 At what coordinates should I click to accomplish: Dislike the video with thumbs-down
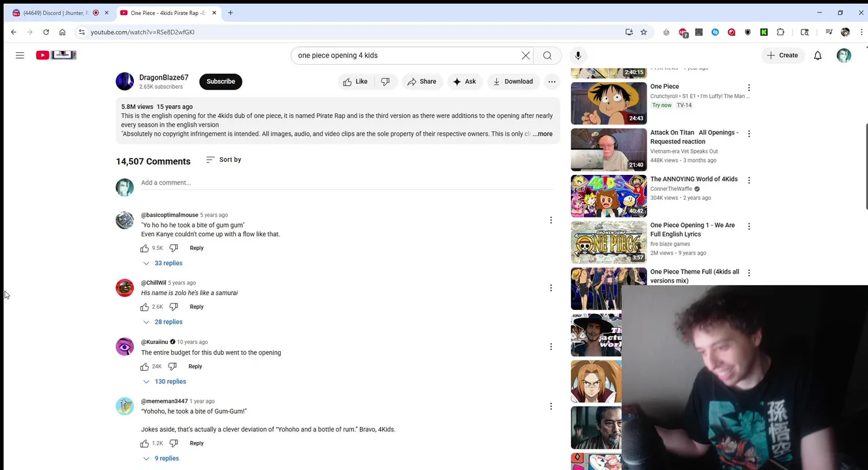[x=385, y=82]
